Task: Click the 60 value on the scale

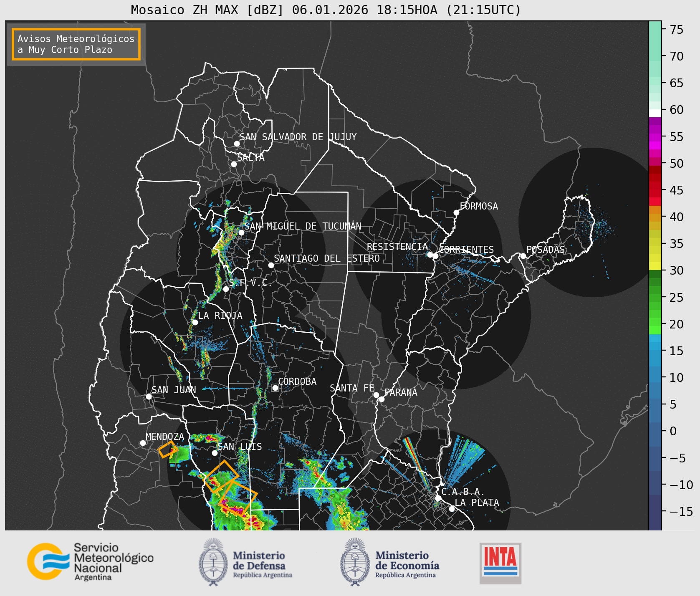Action: (677, 110)
